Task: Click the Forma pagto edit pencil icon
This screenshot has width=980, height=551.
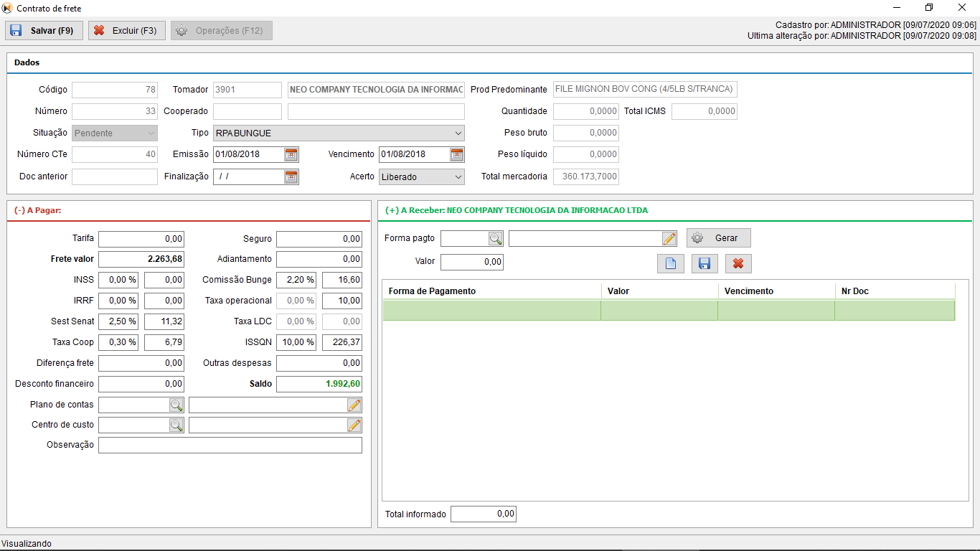Action: (669, 239)
